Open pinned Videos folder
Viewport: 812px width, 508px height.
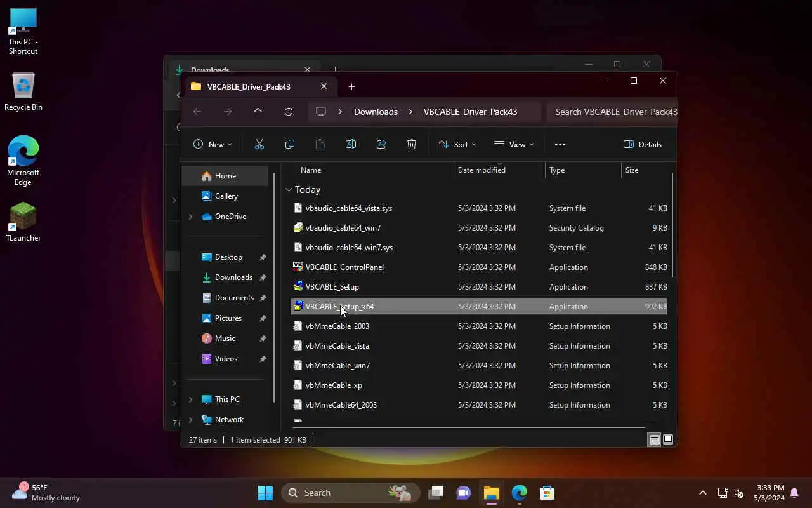tap(225, 359)
